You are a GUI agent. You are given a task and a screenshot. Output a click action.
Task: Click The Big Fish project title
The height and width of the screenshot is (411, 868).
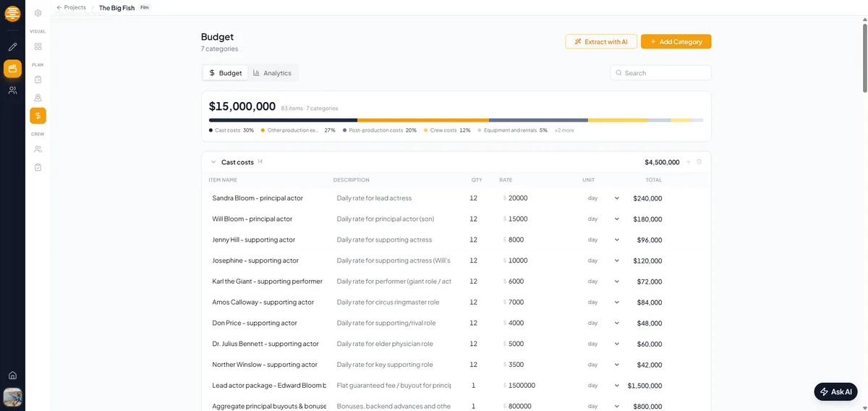coord(116,7)
